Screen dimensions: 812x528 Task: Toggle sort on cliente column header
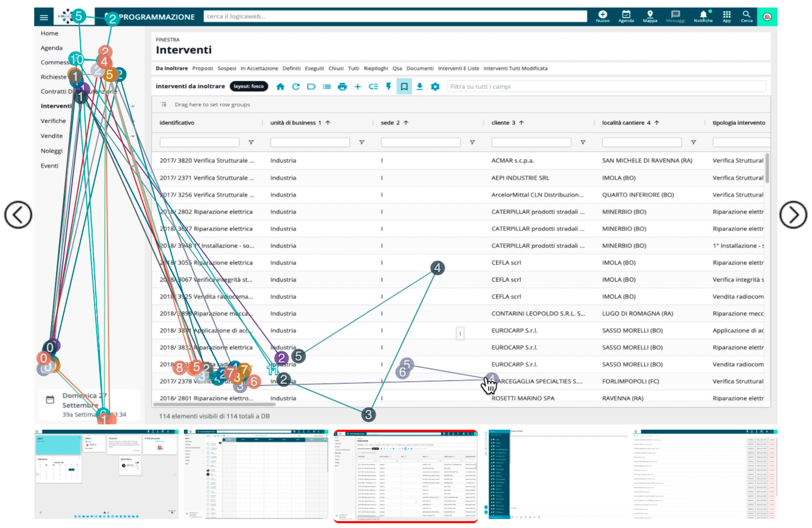pyautogui.click(x=503, y=123)
